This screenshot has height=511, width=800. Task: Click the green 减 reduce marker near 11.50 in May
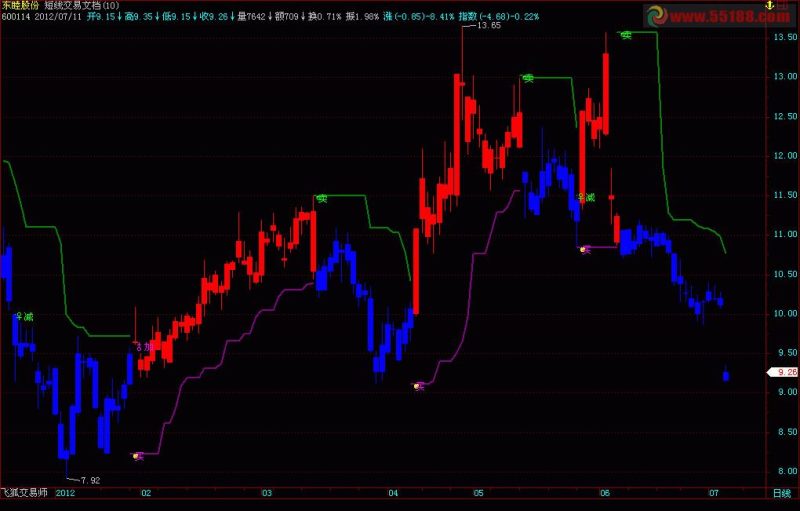point(586,197)
